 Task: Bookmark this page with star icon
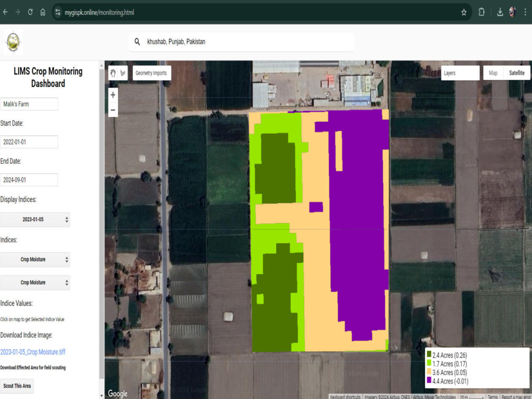464,12
